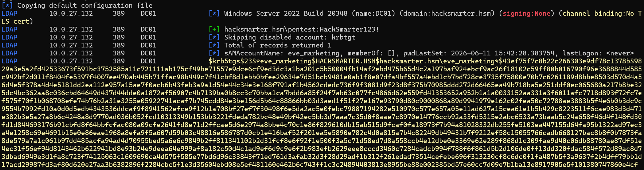Click the '(name:DC01)' text
Screen dimensions: 644x170
click(373, 13)
